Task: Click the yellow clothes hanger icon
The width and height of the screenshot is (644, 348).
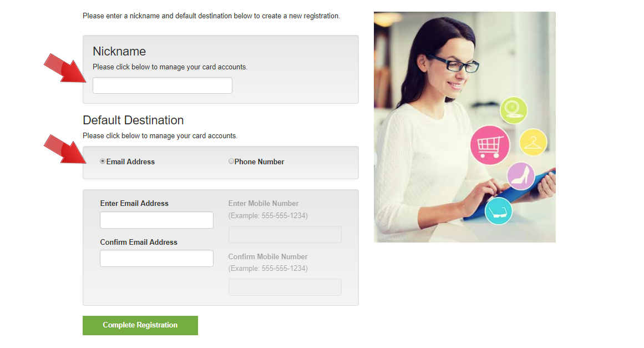Action: coord(533,143)
